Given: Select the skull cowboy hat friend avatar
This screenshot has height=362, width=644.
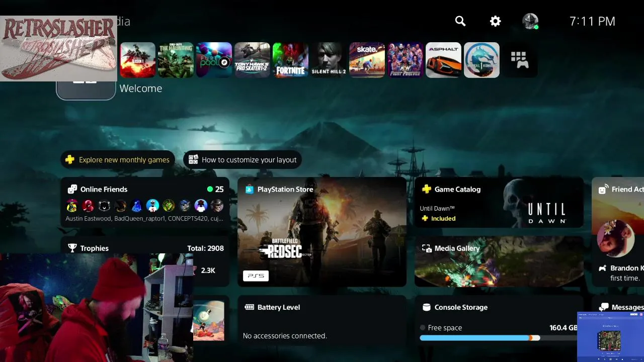Looking at the screenshot, I should [217, 205].
